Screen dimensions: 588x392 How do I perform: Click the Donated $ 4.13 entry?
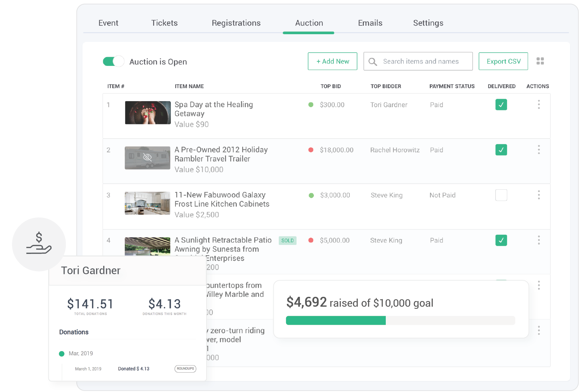click(x=134, y=369)
